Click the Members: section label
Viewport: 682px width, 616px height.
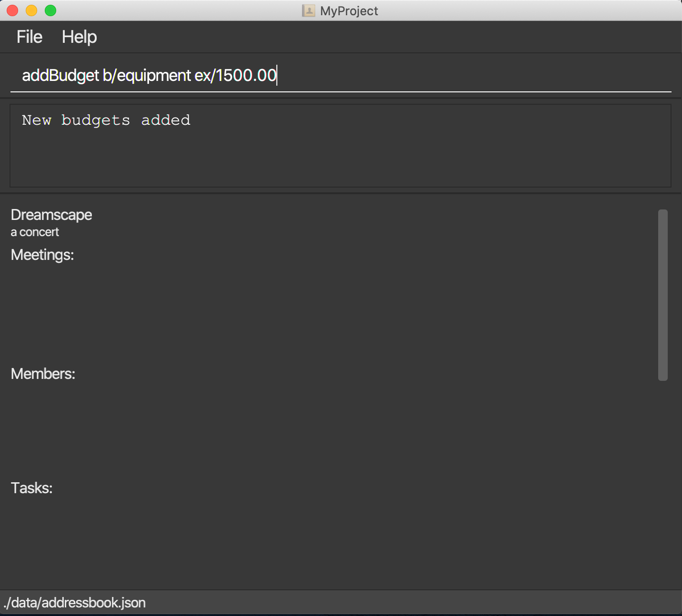(x=43, y=374)
